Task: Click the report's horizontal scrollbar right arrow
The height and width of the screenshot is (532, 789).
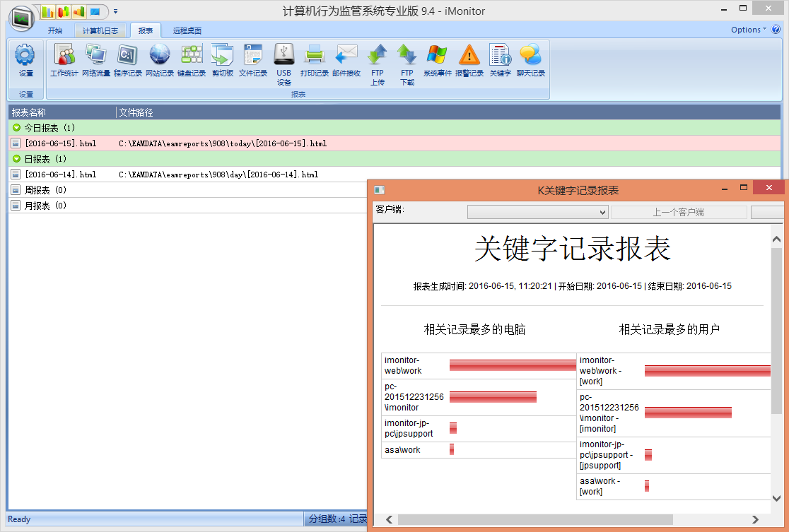Action: [x=755, y=520]
